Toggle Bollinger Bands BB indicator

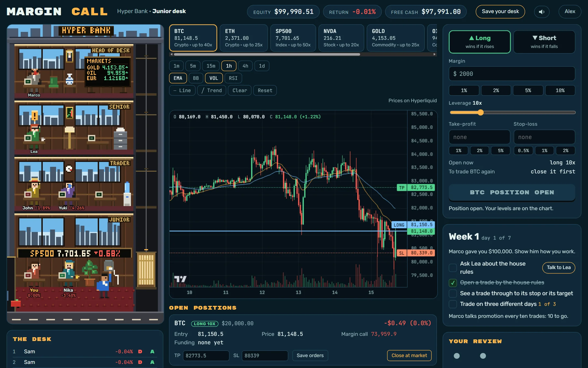click(x=196, y=78)
